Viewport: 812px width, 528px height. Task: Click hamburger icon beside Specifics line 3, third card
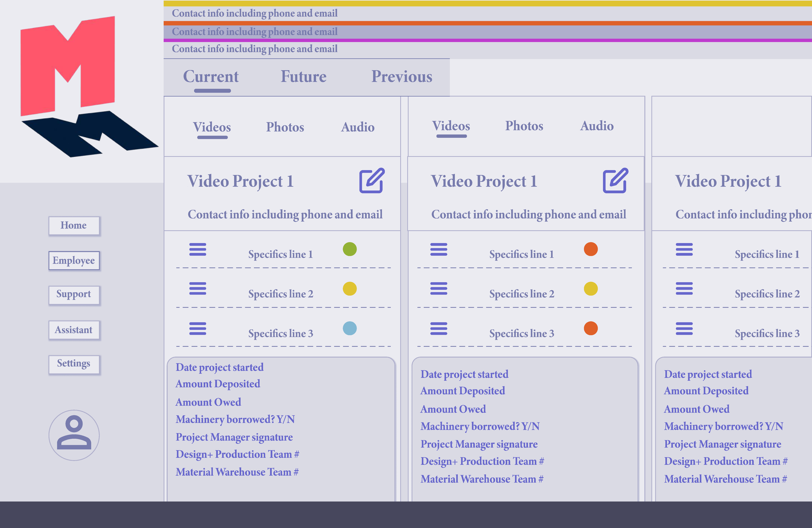[x=684, y=328]
